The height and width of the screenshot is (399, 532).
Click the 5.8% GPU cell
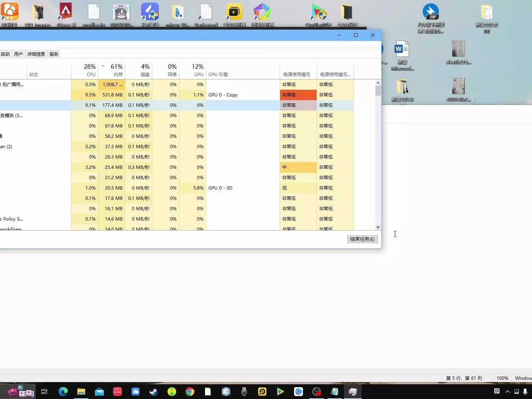[192, 188]
